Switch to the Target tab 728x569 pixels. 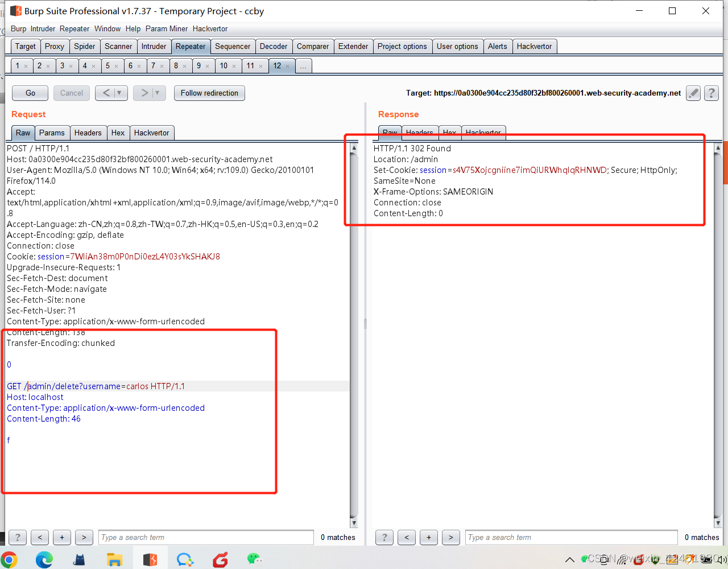pos(26,47)
